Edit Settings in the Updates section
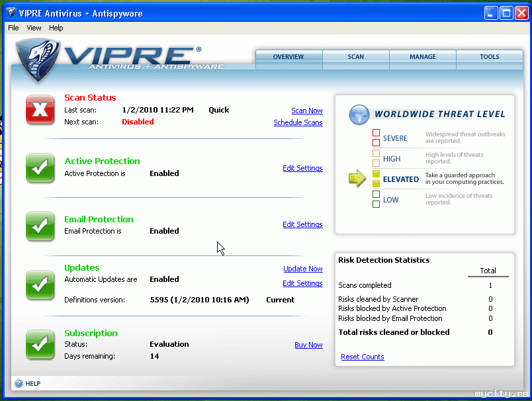 click(302, 283)
